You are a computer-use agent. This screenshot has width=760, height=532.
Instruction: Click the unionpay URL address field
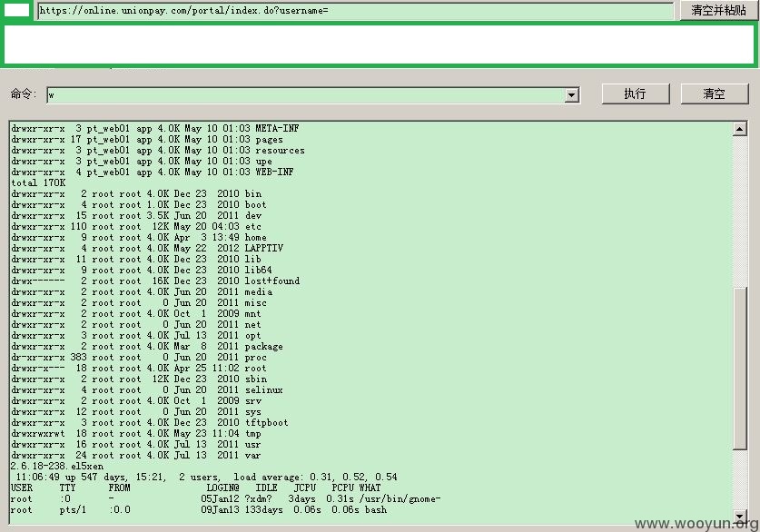point(356,10)
